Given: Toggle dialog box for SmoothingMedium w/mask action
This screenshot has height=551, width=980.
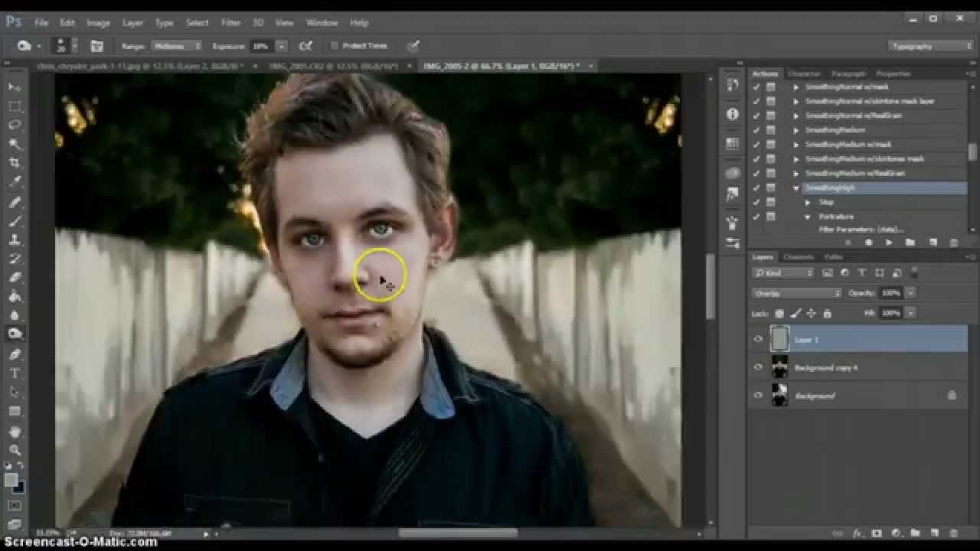Looking at the screenshot, I should (771, 145).
